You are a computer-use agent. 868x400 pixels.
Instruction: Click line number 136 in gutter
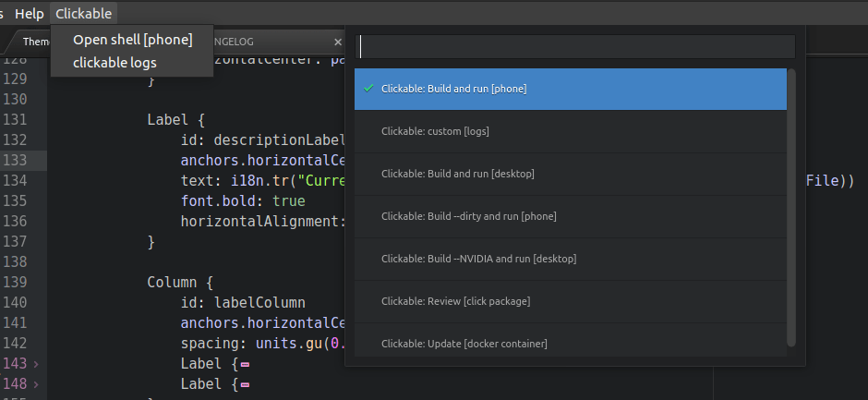pyautogui.click(x=15, y=221)
